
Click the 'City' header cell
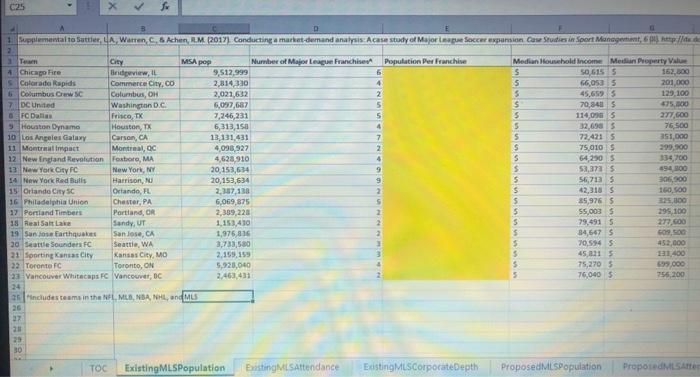click(144, 61)
